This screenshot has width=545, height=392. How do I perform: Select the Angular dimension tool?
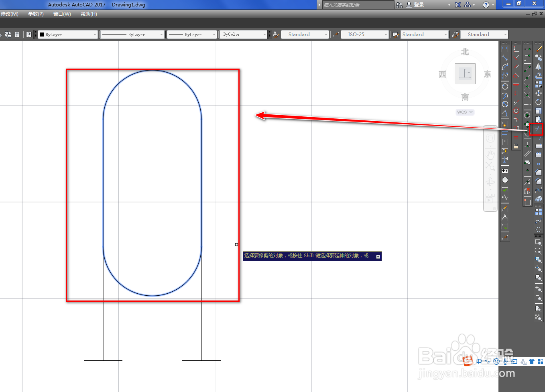tap(505, 113)
